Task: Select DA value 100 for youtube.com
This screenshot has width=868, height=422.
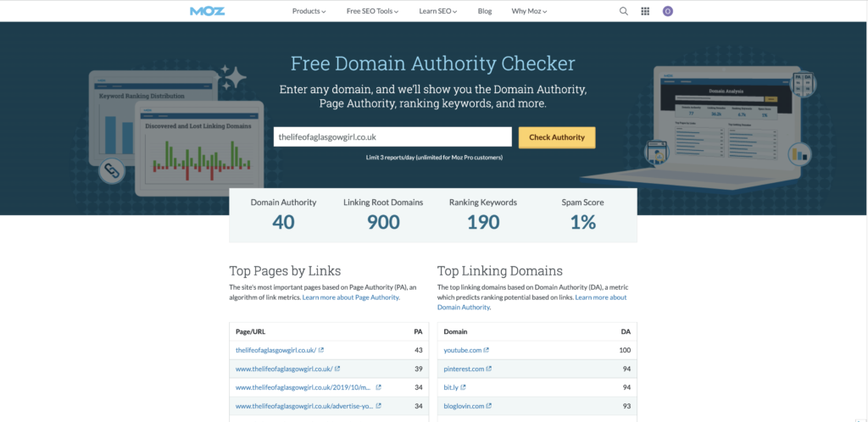Action: tap(625, 350)
